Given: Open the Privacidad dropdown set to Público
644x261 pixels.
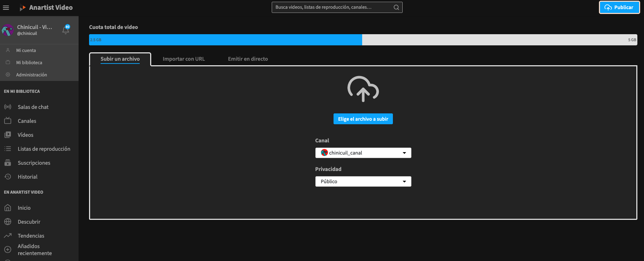Looking at the screenshot, I should (x=363, y=181).
